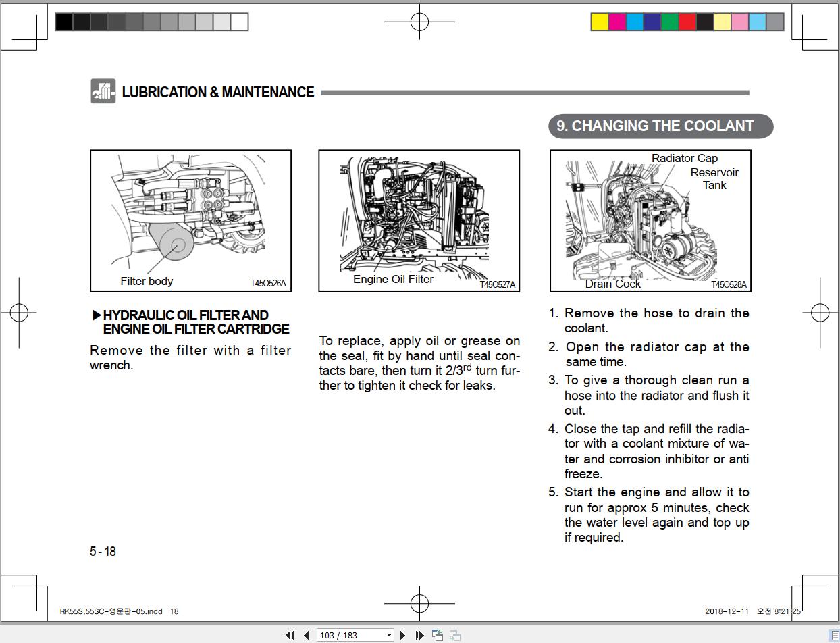Toggle the sidebar document icon at bottom right

tap(835, 635)
